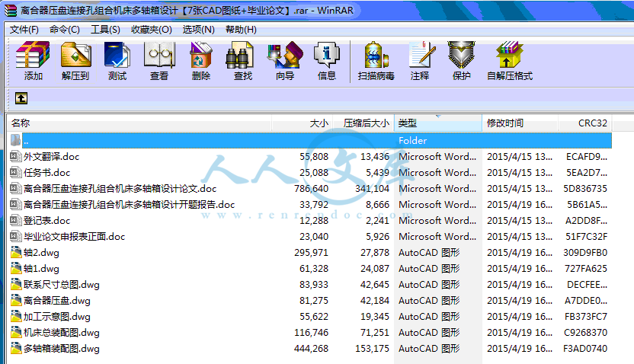Image resolution: width=634 pixels, height=364 pixels.
Task: Open the 工具(S) menu
Action: 105,30
